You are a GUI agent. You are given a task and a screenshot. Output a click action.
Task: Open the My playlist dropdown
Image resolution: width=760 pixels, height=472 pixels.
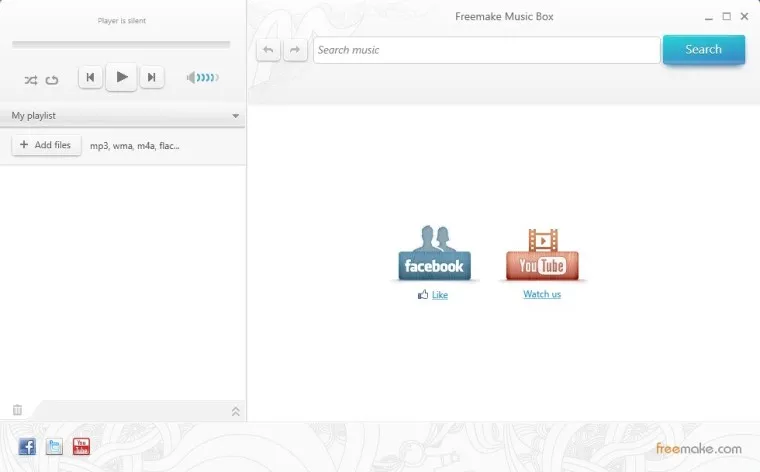123,116
